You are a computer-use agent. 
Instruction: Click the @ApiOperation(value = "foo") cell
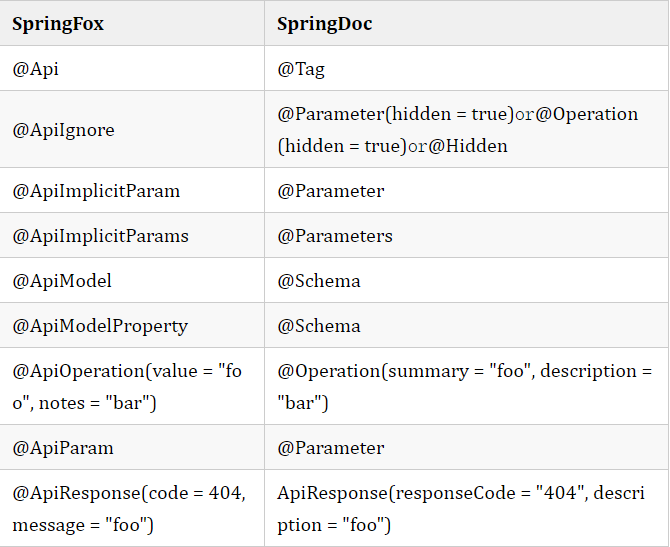click(x=127, y=386)
